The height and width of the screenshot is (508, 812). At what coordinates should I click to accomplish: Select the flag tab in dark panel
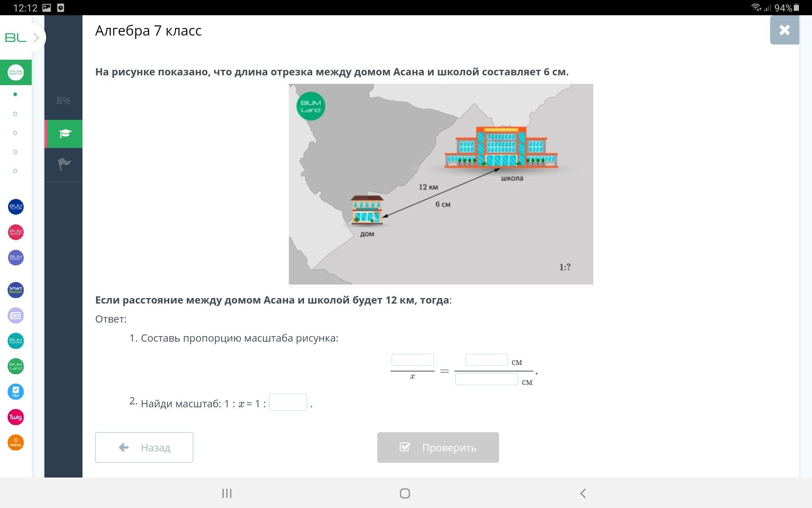coord(64,164)
